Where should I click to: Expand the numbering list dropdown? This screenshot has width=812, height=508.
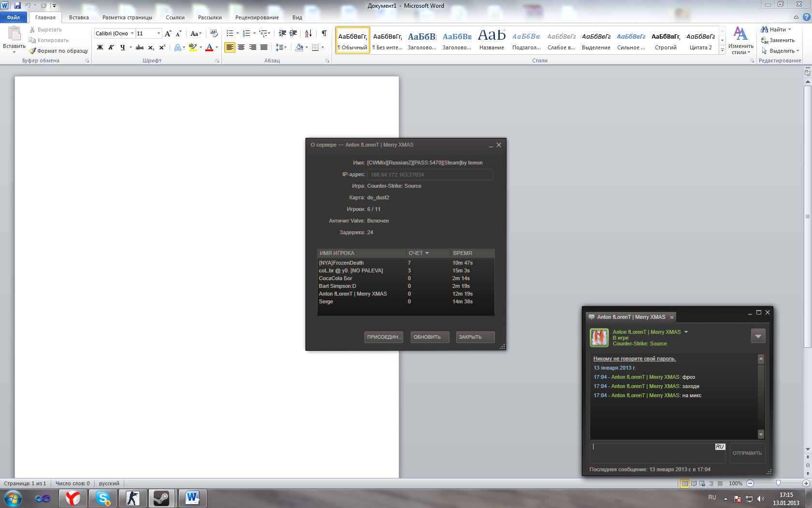tap(254, 33)
